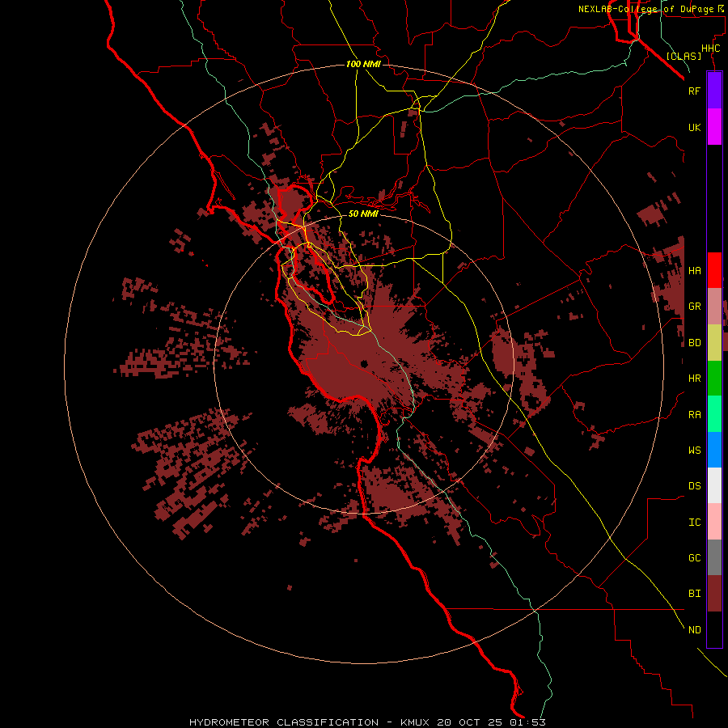The image size is (728, 728).
Task: Click the UK legend label
Action: tap(694, 127)
